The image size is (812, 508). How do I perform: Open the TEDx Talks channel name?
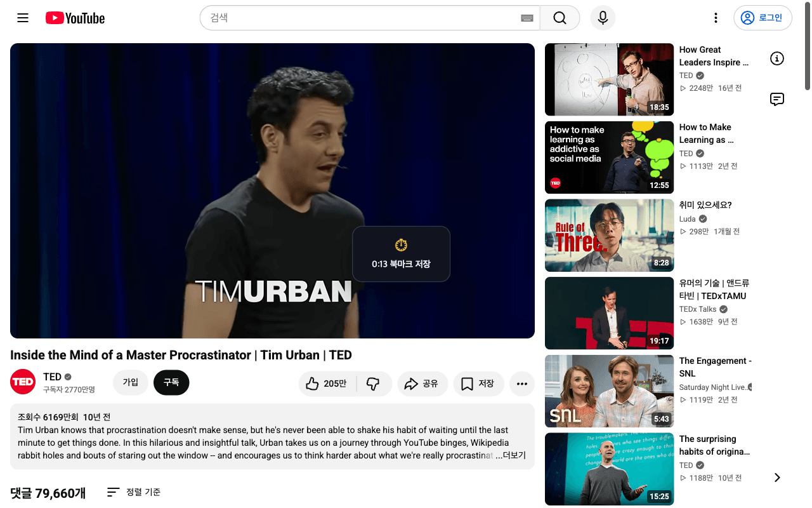pos(698,309)
